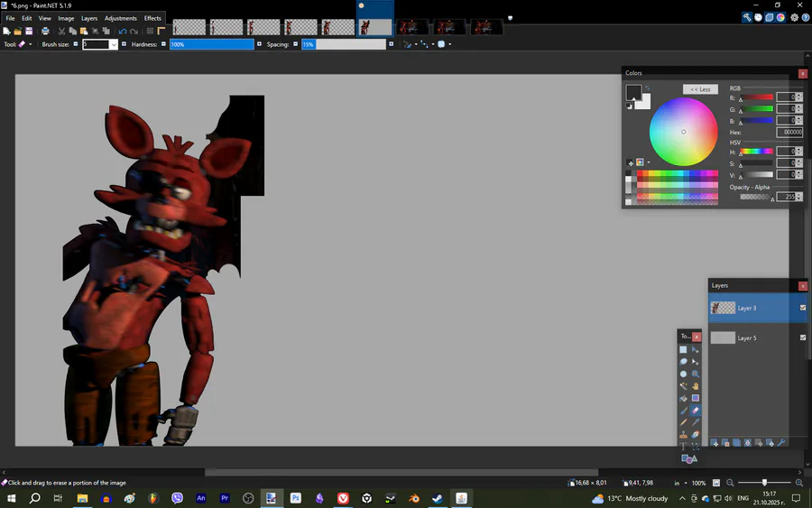Select the Zoom magnifier tool
This screenshot has width=812, height=508.
(x=696, y=374)
